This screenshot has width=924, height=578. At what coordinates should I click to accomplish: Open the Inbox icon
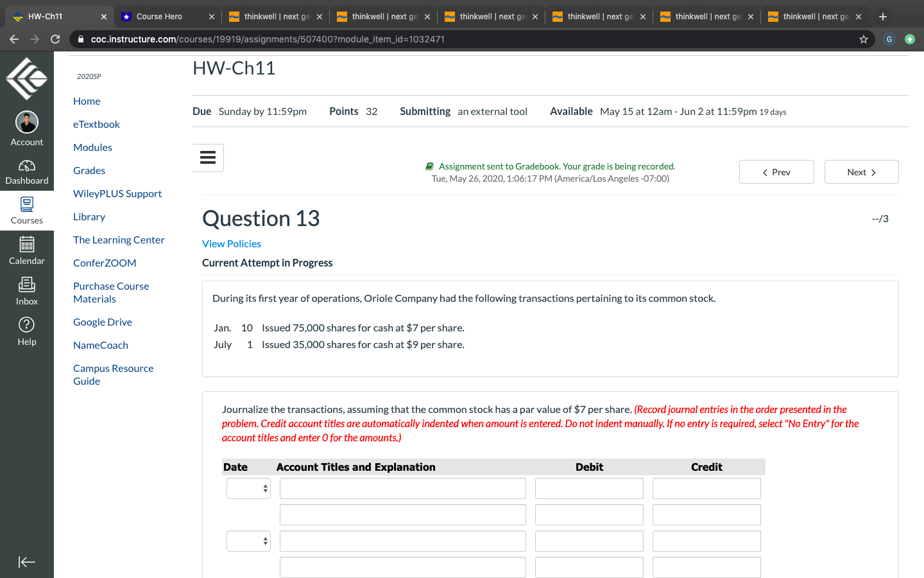(26, 288)
